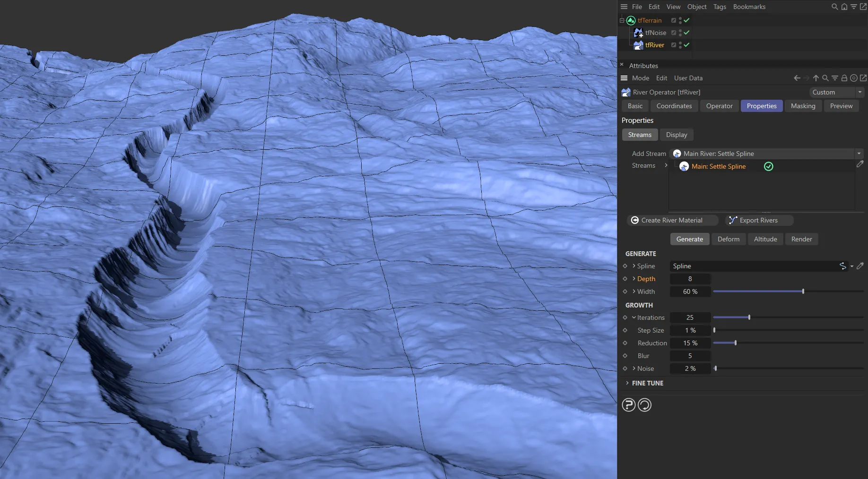Open the Custom layout dropdown
The height and width of the screenshot is (479, 868).
point(859,93)
